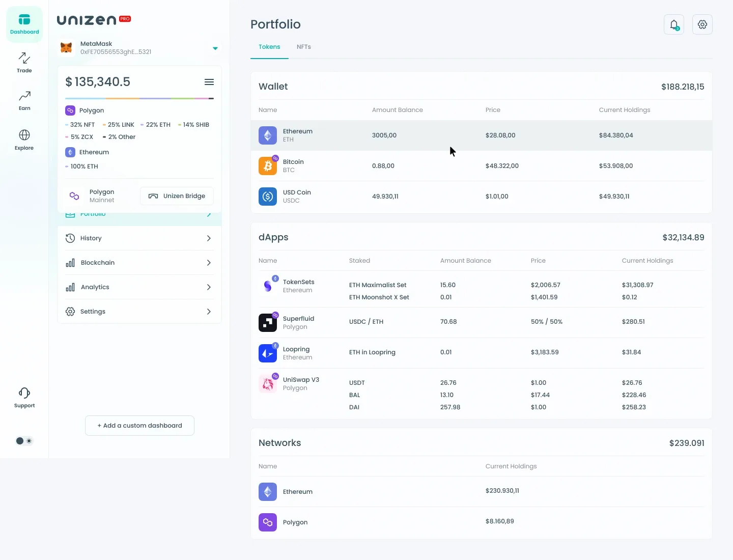Click the Superfluid dApp icon
Viewport: 733px width, 560px height.
click(x=268, y=323)
